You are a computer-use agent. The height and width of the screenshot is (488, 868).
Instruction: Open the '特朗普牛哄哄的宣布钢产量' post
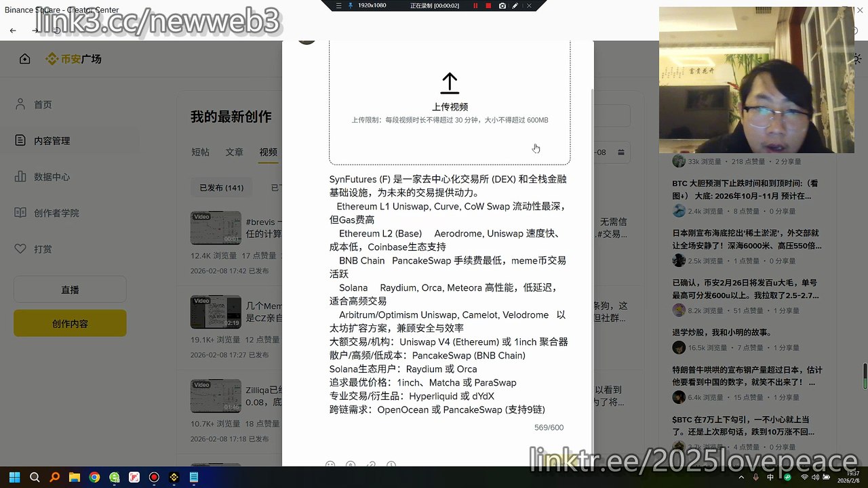[x=747, y=376]
